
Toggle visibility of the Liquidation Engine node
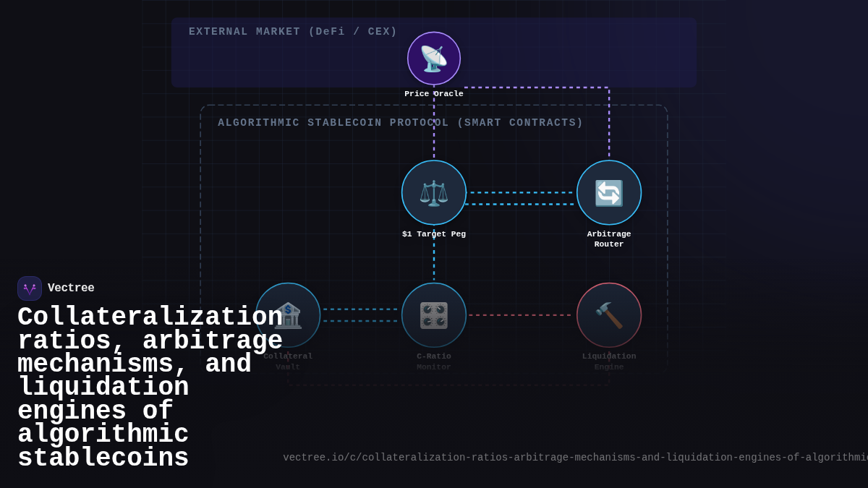pos(609,314)
